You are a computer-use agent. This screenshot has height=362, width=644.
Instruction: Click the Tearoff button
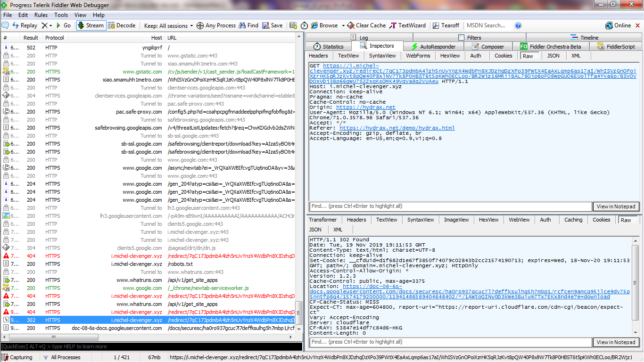pyautogui.click(x=446, y=25)
